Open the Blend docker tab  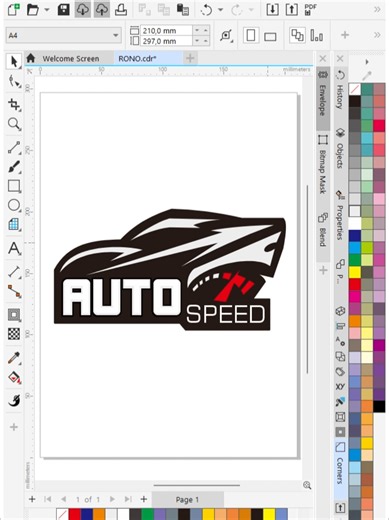[323, 230]
